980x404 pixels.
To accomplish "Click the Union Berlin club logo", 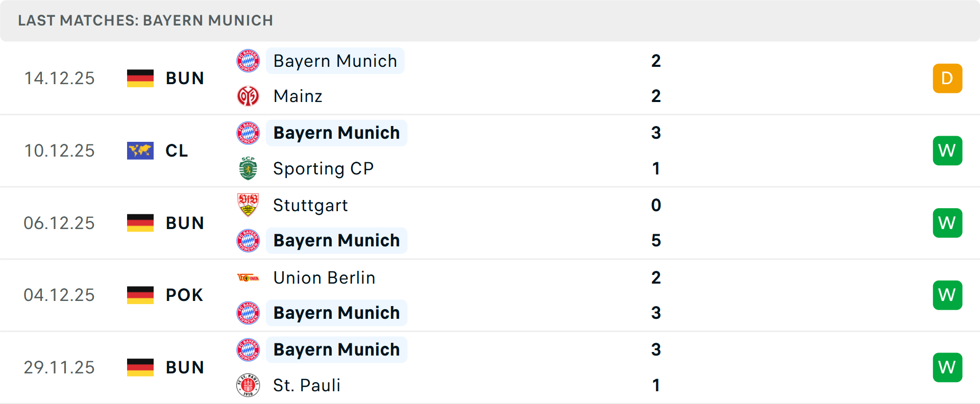I will pos(248,277).
